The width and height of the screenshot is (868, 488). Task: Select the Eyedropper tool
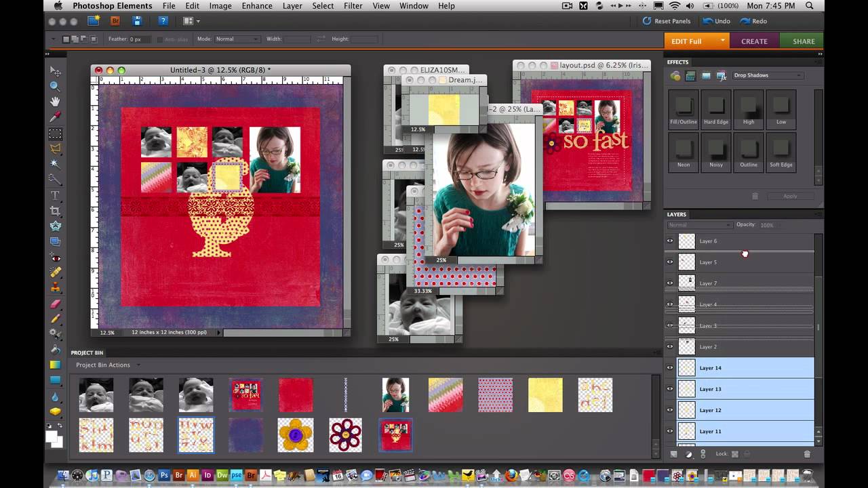pos(56,117)
